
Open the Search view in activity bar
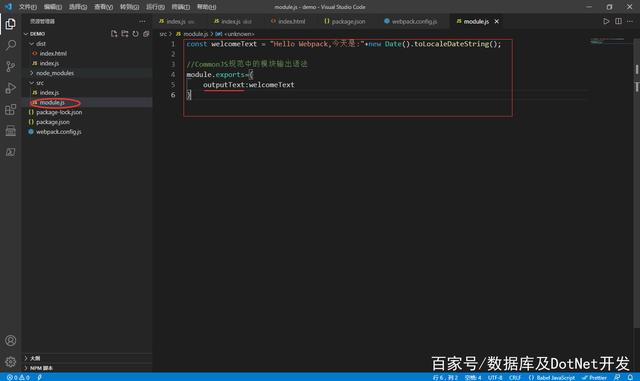pyautogui.click(x=11, y=45)
